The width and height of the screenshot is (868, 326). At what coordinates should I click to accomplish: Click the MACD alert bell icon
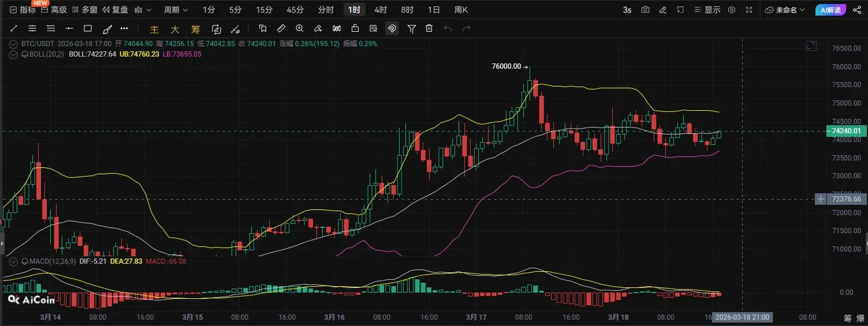point(25,261)
